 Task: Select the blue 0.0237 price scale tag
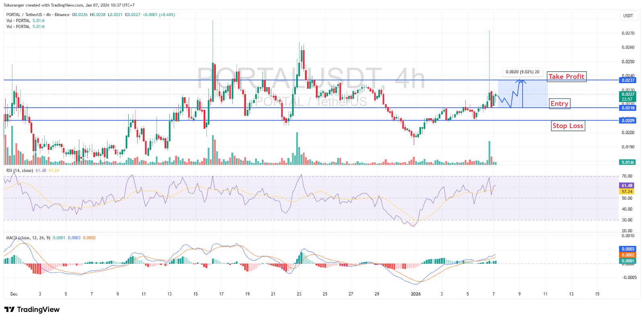click(627, 80)
